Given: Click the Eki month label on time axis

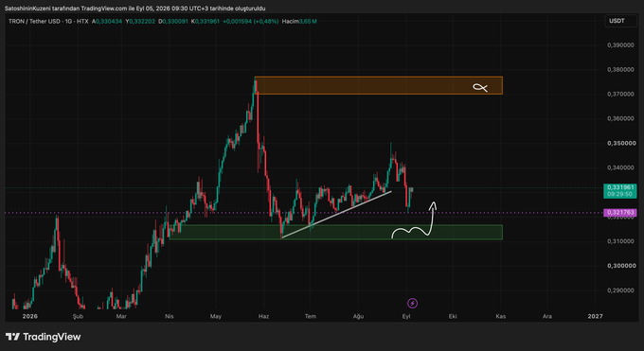Looking at the screenshot, I should [x=453, y=316].
